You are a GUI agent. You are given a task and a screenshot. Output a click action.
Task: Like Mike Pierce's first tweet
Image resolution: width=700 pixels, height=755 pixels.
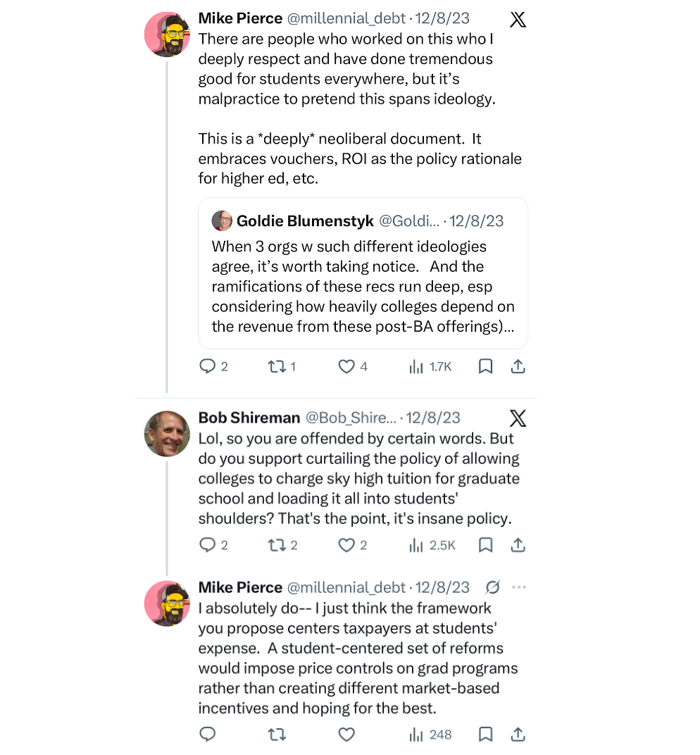(x=346, y=366)
